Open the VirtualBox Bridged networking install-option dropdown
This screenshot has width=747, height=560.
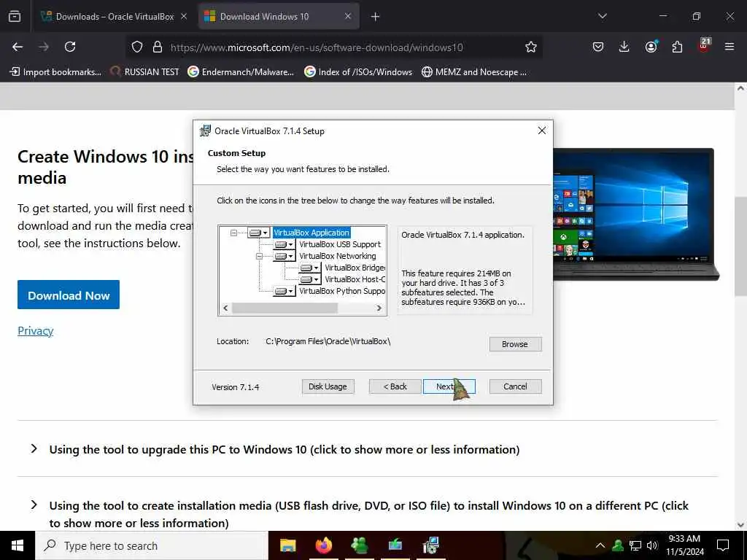[x=309, y=268]
